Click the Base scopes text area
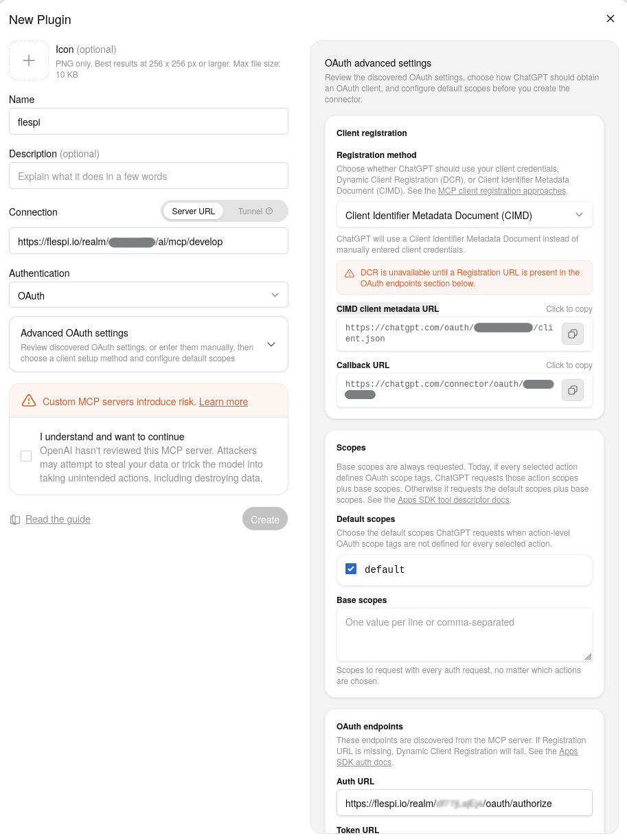627x840 pixels. coord(464,635)
